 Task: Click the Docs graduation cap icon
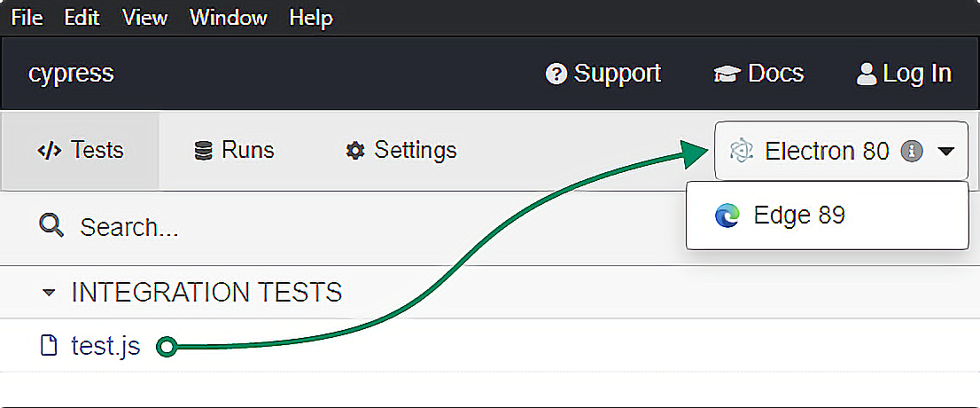pos(727,74)
